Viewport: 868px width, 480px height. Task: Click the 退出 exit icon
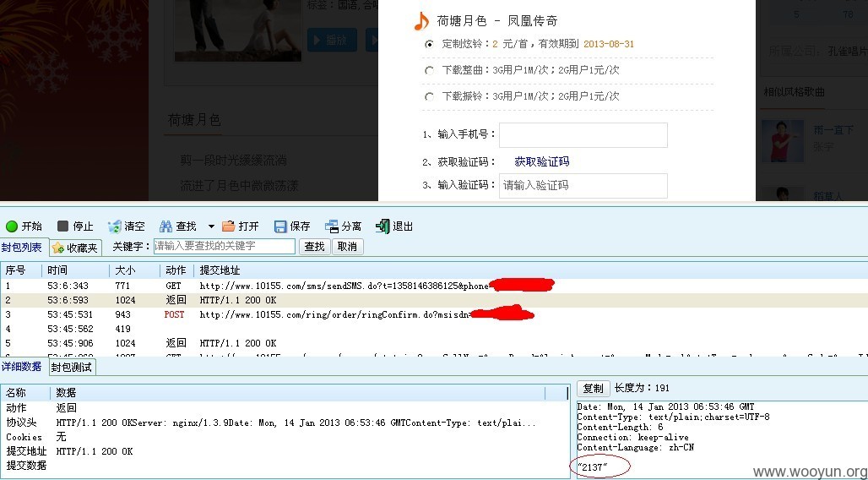[x=382, y=226]
